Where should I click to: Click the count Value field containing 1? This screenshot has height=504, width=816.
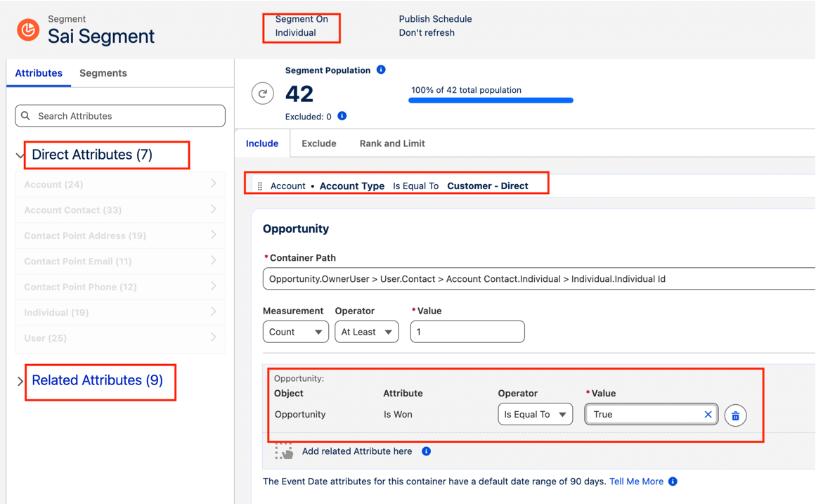[x=467, y=332]
